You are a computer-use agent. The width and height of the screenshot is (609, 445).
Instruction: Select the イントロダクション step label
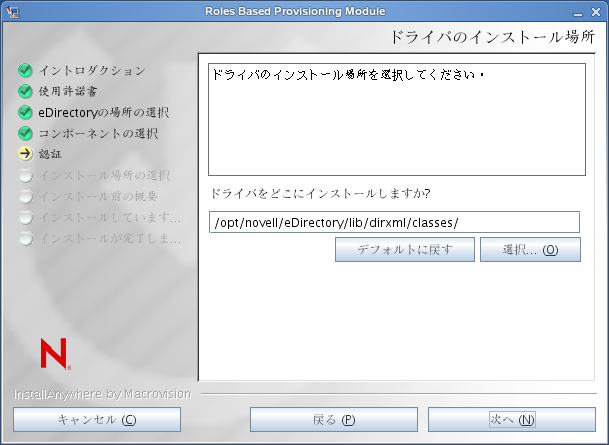point(92,71)
